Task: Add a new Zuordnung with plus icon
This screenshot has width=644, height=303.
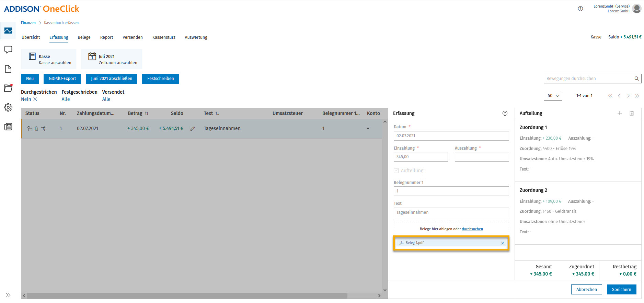Action: point(620,113)
